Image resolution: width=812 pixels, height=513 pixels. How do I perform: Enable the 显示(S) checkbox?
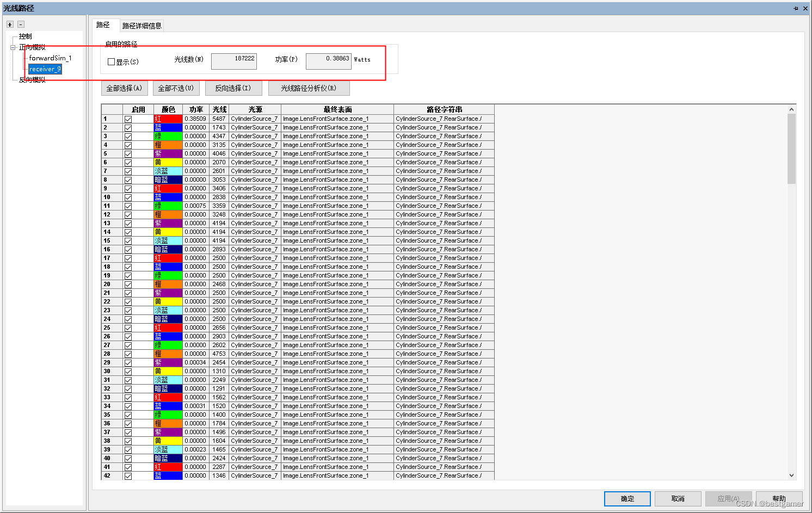tap(111, 61)
